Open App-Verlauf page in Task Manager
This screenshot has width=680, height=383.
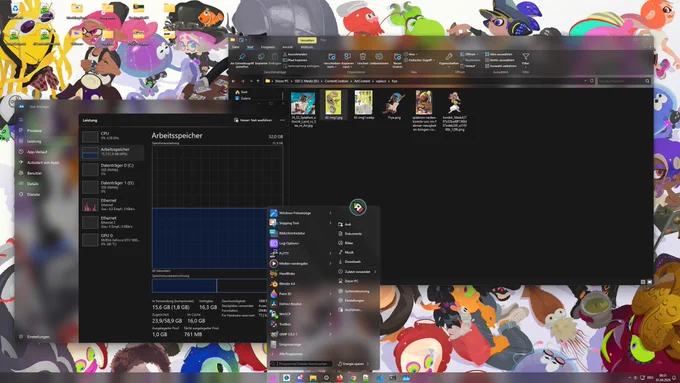point(37,152)
